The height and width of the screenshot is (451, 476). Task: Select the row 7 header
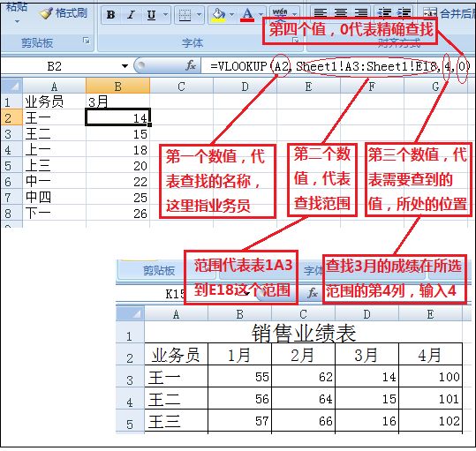(x=11, y=197)
